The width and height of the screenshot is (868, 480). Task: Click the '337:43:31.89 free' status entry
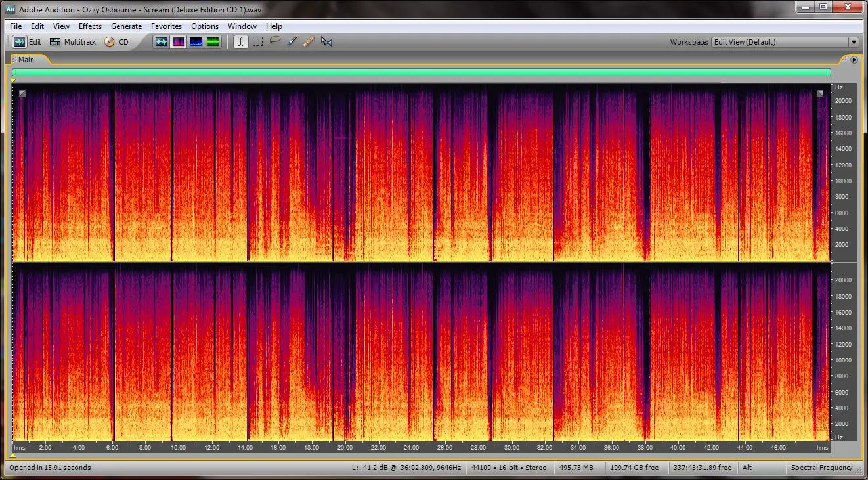point(702,468)
